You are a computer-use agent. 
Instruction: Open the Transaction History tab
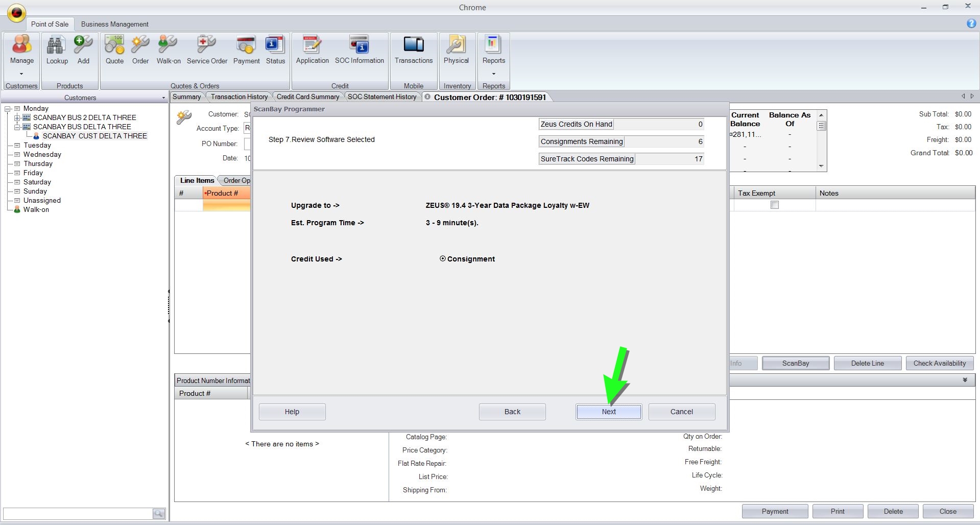pos(239,97)
